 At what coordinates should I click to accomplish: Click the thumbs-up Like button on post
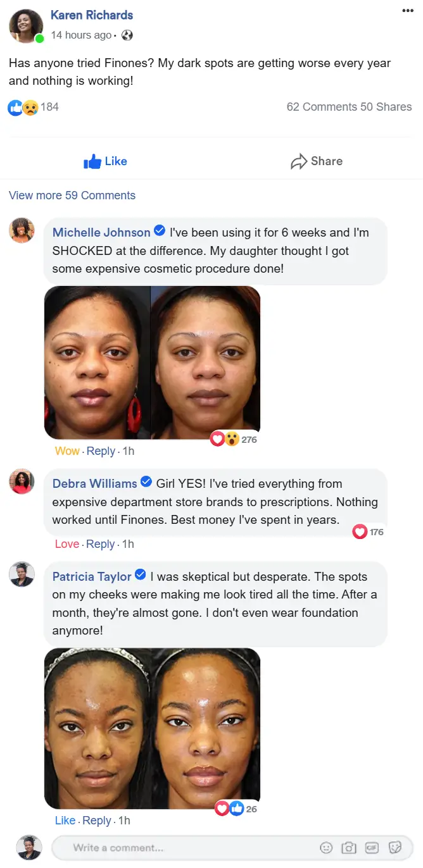105,161
